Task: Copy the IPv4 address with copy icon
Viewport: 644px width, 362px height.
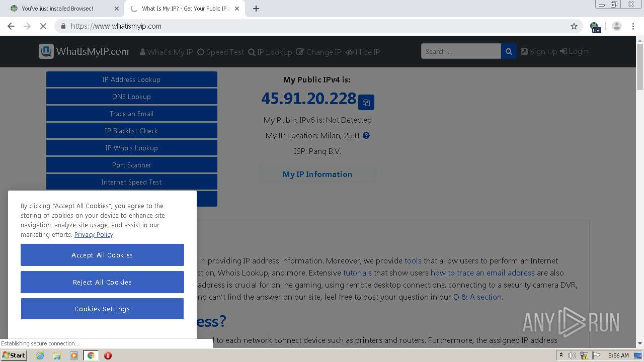Action: coord(366,102)
